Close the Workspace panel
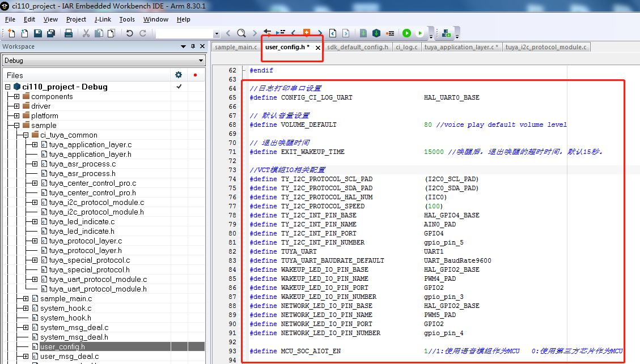 coord(202,46)
